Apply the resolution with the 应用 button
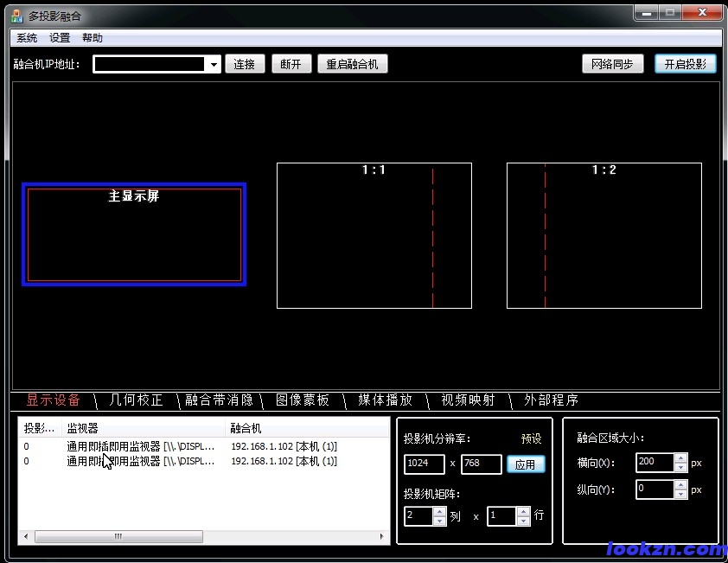Viewport: 728px width, 563px height. [525, 464]
